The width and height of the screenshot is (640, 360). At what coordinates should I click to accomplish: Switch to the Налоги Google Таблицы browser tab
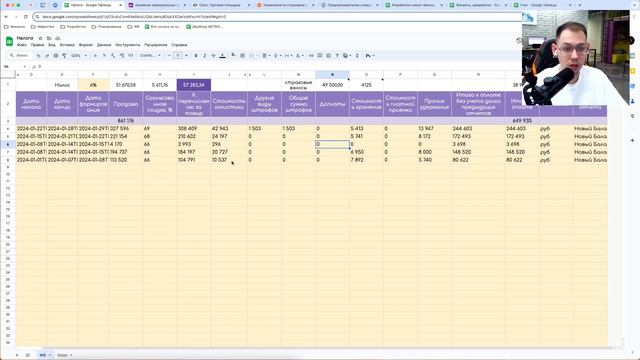click(x=93, y=5)
